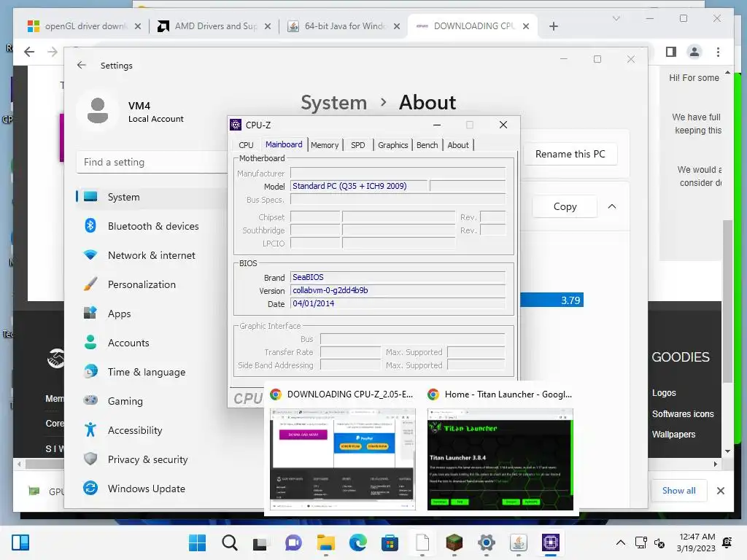Open the About tab in CPU-Z
The image size is (747, 560).
[x=458, y=145]
